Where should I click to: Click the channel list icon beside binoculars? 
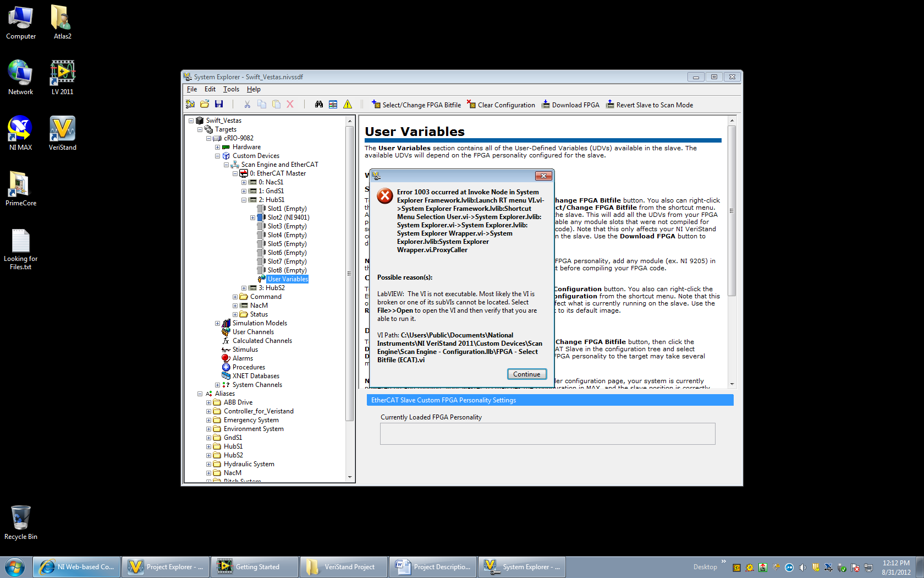pyautogui.click(x=333, y=104)
